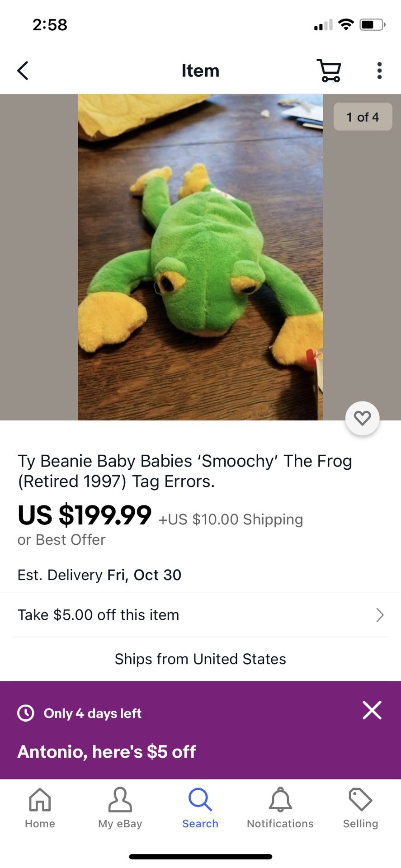
Task: Tap the or Best Offer text
Action: point(61,540)
